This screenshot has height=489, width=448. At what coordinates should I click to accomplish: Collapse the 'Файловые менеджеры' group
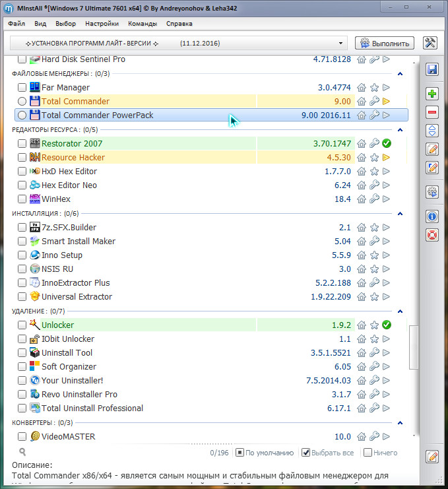click(400, 74)
